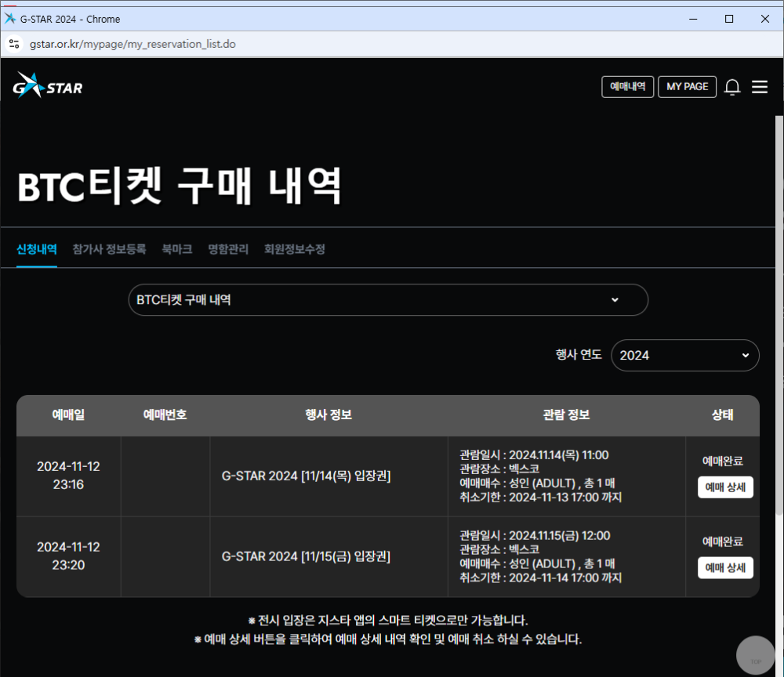Switch to 북마크 tab
The image size is (784, 677).
[177, 249]
